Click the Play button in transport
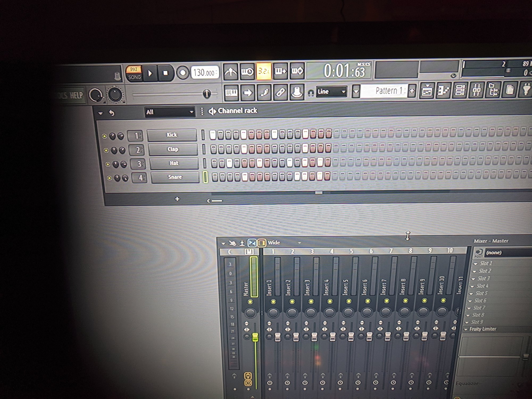This screenshot has height=399, width=532. (x=150, y=73)
